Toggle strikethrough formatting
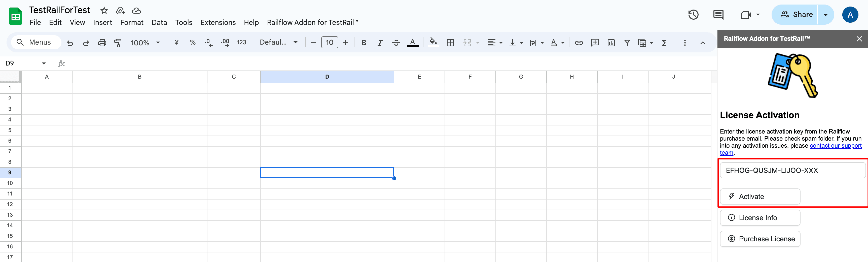 [396, 43]
